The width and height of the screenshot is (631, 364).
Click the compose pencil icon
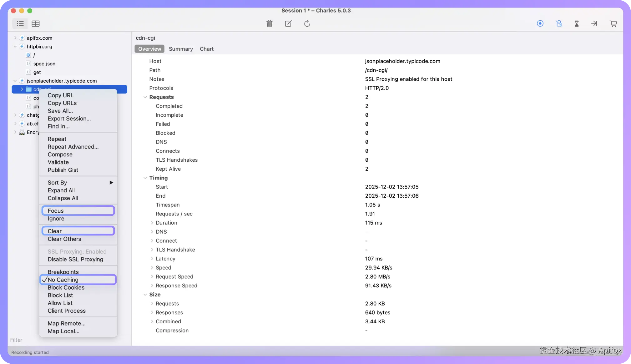(288, 23)
